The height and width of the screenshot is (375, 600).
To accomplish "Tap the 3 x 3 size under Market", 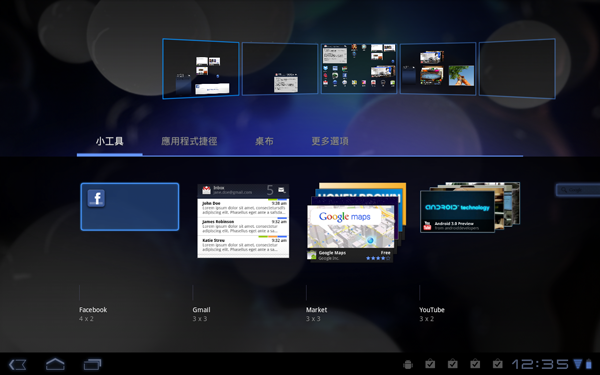I will click(x=313, y=318).
